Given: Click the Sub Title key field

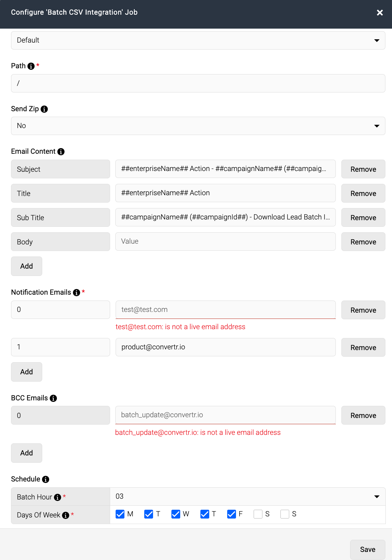Looking at the screenshot, I should (61, 218).
